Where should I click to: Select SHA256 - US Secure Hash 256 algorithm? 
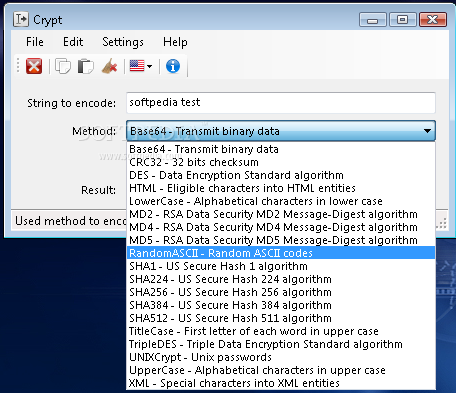[281, 292]
